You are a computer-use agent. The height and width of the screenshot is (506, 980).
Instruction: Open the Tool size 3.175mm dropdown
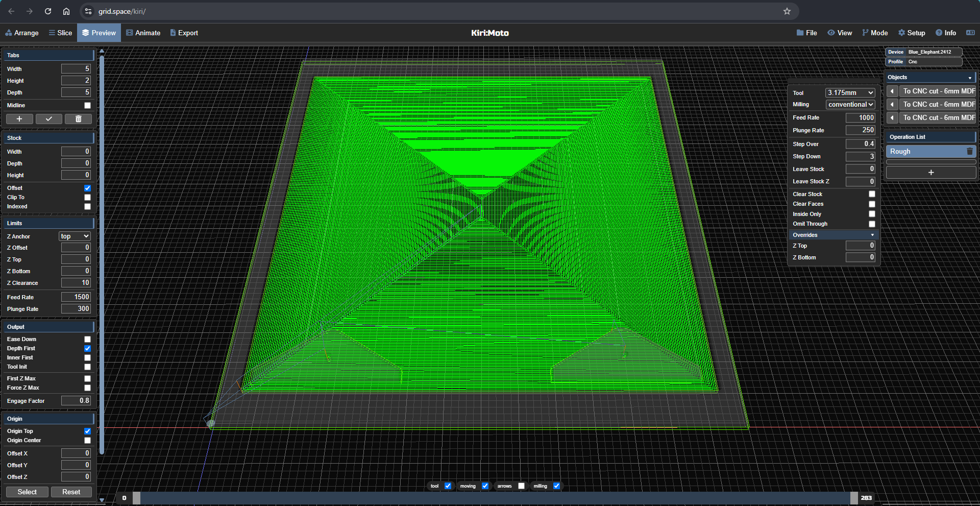point(850,93)
